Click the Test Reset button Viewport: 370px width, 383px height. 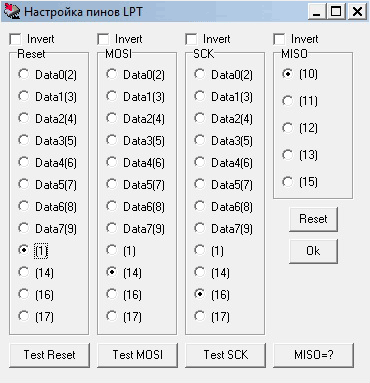point(49,355)
